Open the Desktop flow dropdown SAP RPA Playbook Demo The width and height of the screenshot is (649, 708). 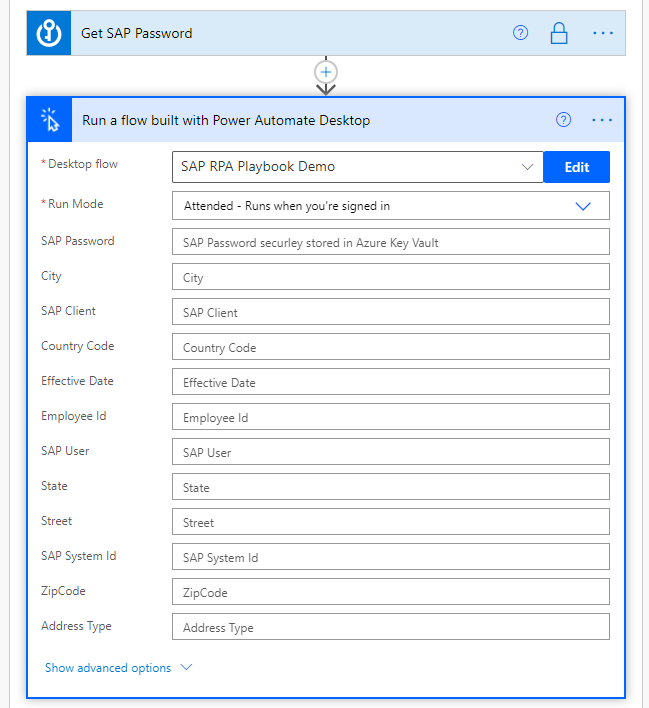coord(357,167)
